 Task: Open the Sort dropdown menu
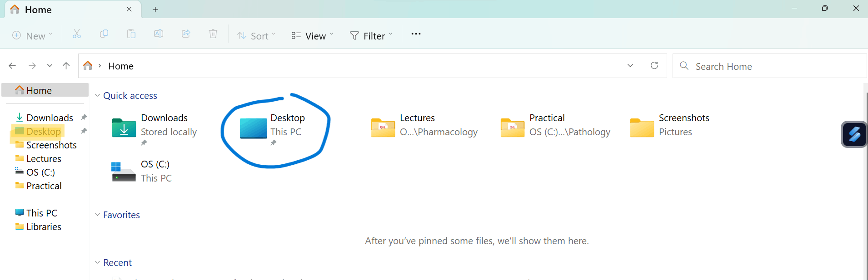click(x=256, y=35)
